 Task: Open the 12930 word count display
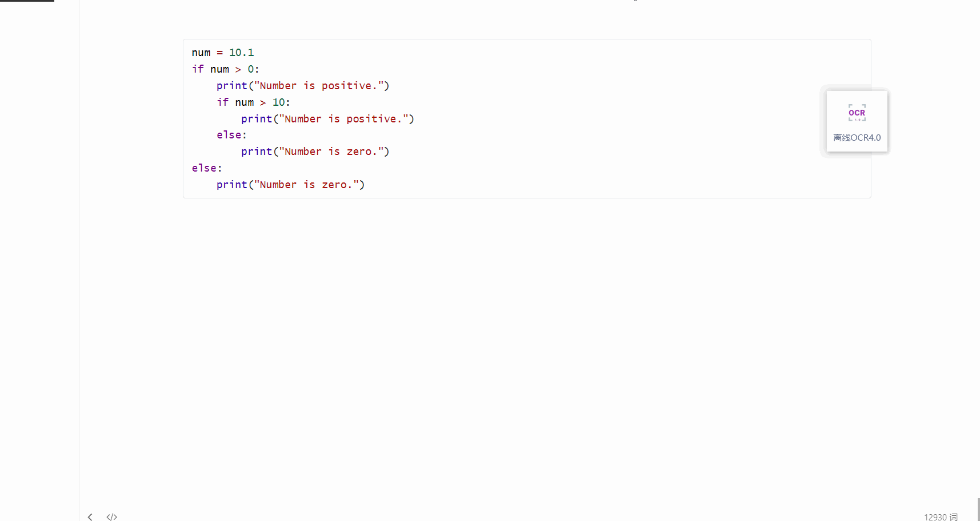(x=941, y=517)
